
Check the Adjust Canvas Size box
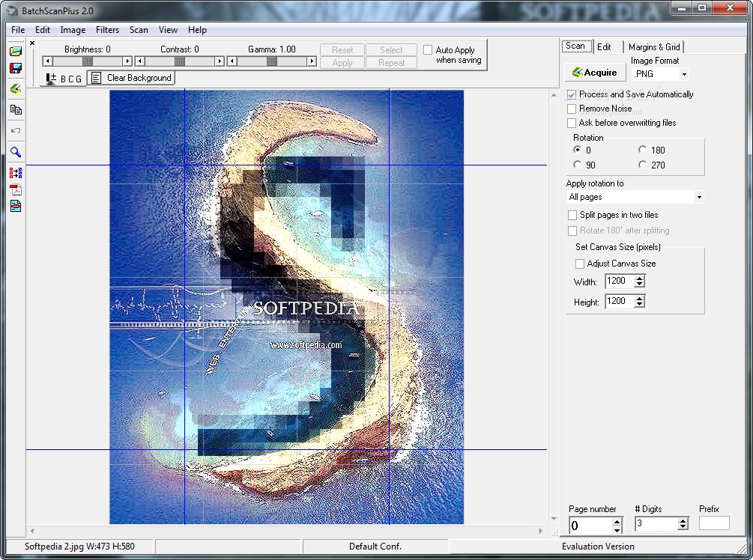[x=580, y=264]
